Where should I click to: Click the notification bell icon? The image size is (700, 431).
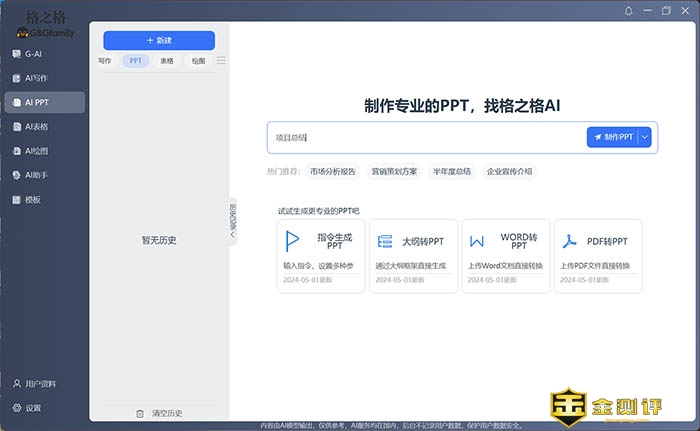coord(628,11)
